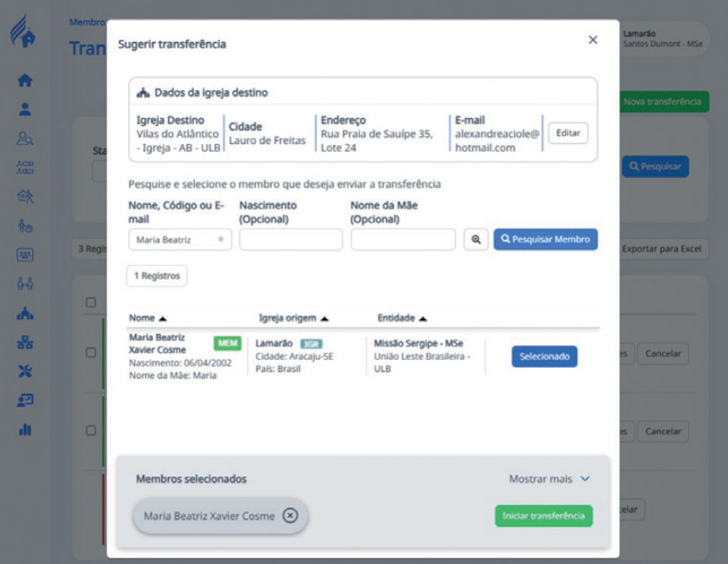Focus the Nascimento (Opcional) input field
This screenshot has width=728, height=564.
pos(291,240)
